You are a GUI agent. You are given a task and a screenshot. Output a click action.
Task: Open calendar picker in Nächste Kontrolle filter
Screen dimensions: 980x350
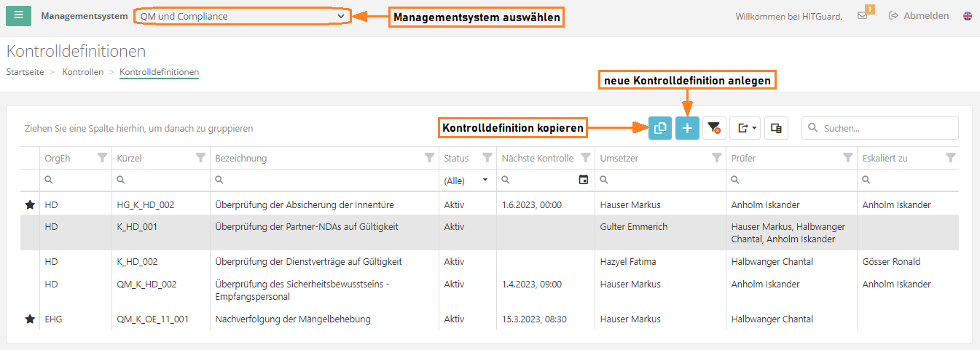coord(583,180)
